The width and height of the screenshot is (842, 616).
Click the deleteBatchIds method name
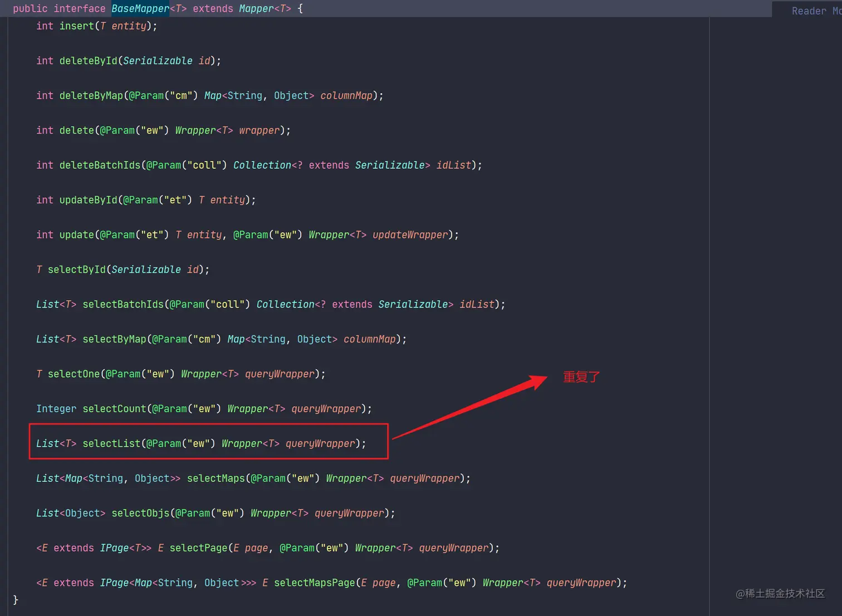pyautogui.click(x=100, y=165)
